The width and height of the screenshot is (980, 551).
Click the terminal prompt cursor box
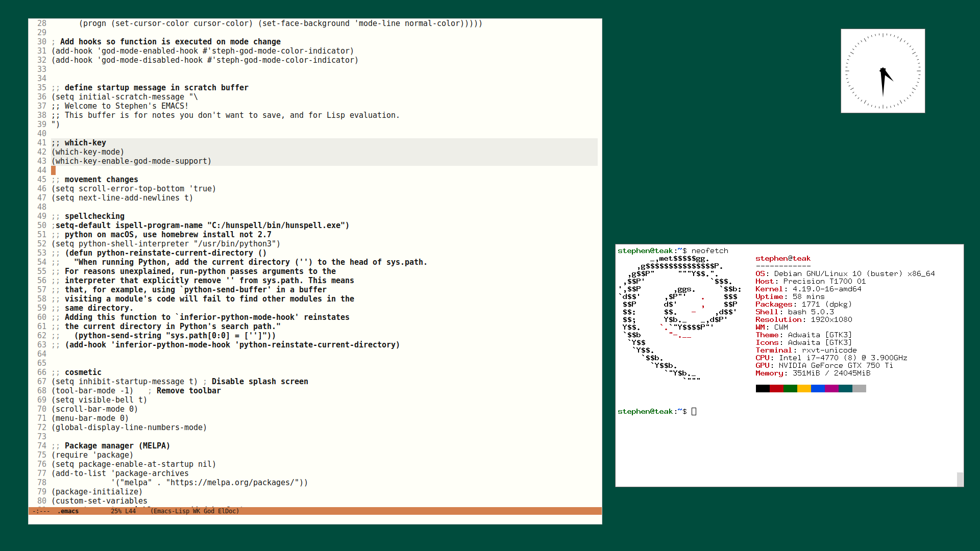tap(694, 411)
